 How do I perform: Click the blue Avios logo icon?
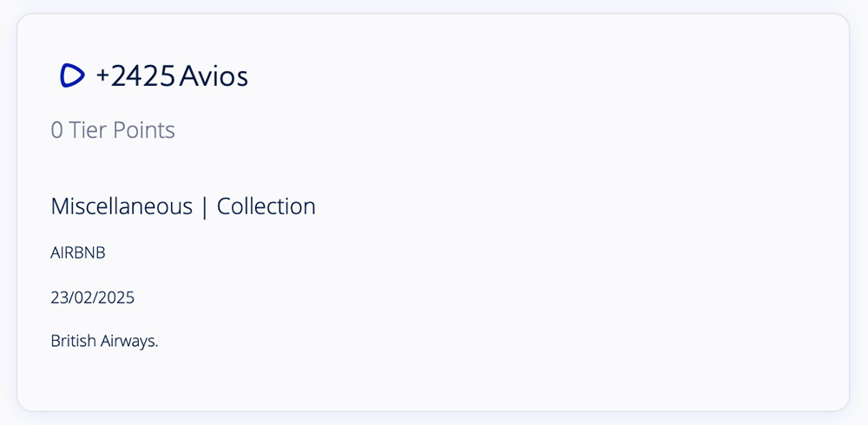coord(72,76)
